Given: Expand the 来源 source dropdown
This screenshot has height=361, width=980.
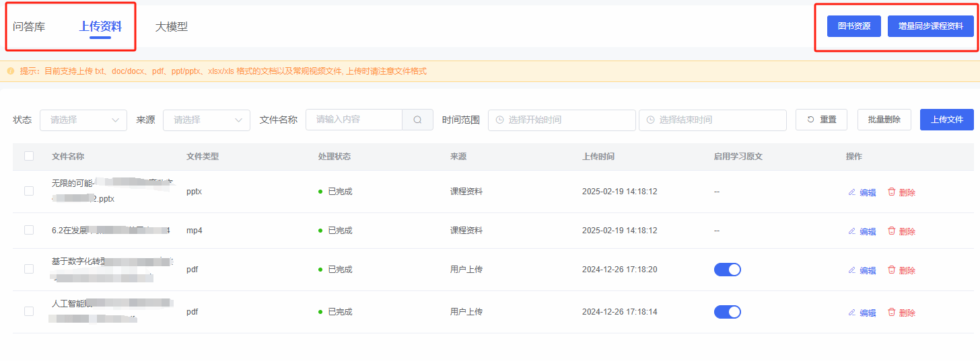Looking at the screenshot, I should click(x=207, y=120).
